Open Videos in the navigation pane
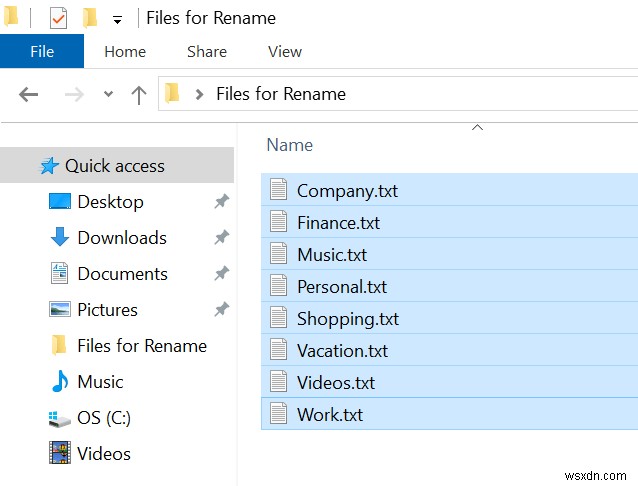Viewport: 638px width, 486px height. point(104,454)
